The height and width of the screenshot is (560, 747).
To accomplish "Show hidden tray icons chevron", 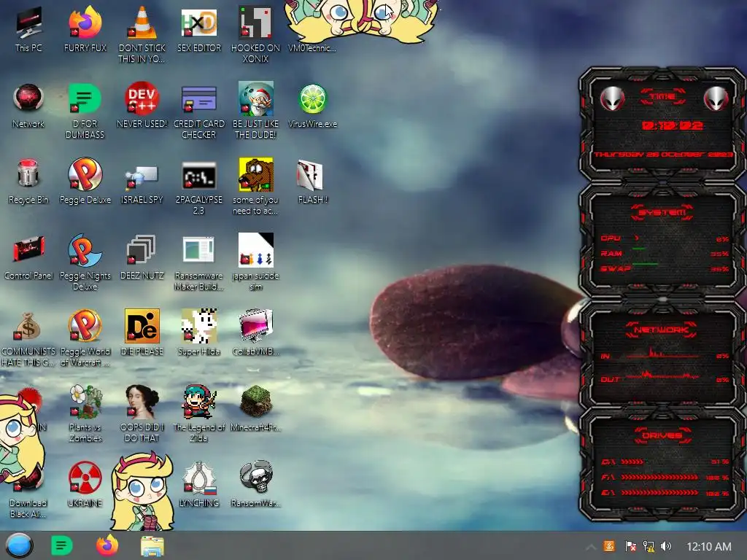I will [x=590, y=547].
